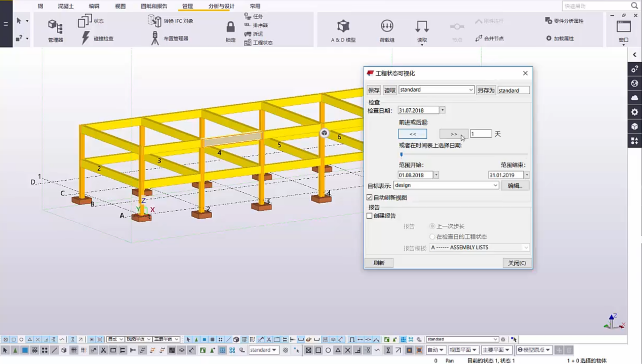Collapse the right side pane arrow
This screenshot has width=642, height=364.
(x=635, y=54)
